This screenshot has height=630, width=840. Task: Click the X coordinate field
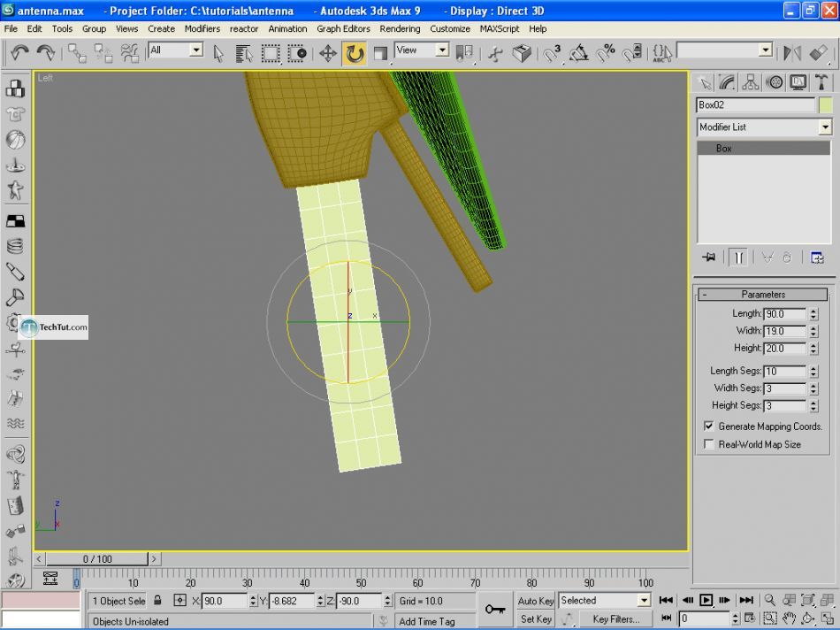[225, 601]
